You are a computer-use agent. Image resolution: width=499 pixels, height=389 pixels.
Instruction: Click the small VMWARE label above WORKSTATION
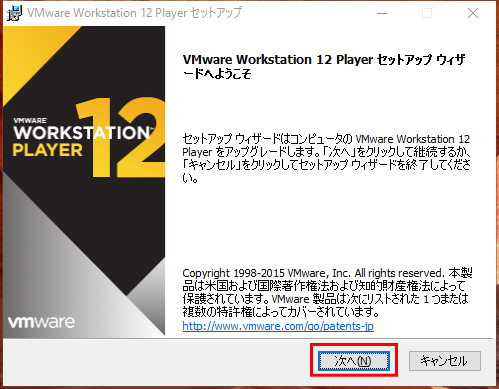pos(30,120)
